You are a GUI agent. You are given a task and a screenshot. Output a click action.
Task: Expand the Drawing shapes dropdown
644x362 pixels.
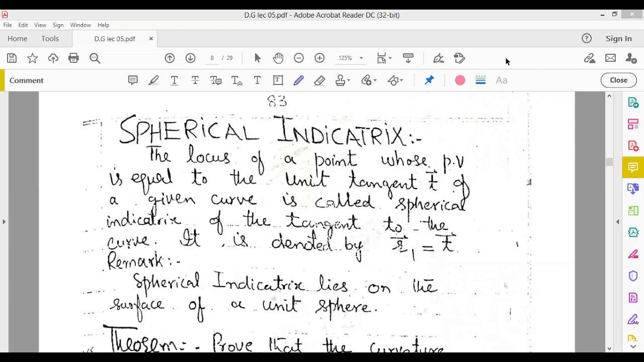click(x=401, y=80)
